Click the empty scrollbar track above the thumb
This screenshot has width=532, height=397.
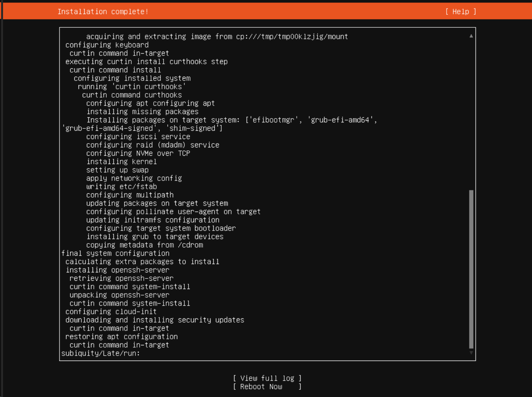click(471, 114)
